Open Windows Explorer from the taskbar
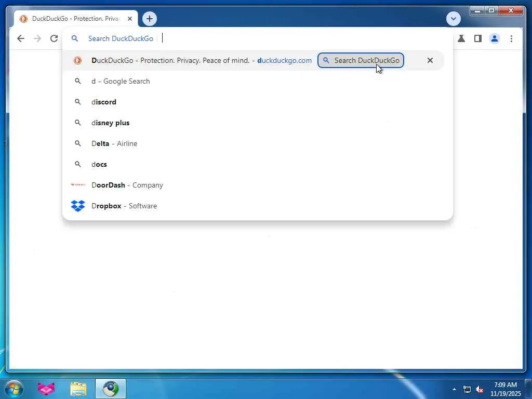 78,389
